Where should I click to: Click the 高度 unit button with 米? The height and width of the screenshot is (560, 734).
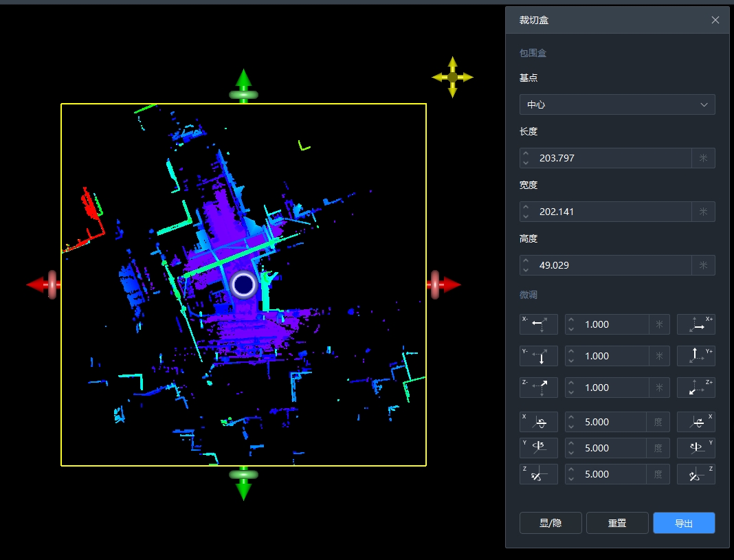tap(703, 265)
